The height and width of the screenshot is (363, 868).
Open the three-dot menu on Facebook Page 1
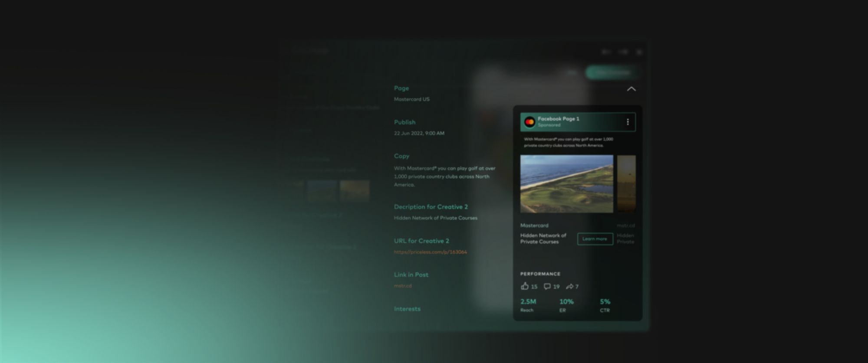pos(628,122)
